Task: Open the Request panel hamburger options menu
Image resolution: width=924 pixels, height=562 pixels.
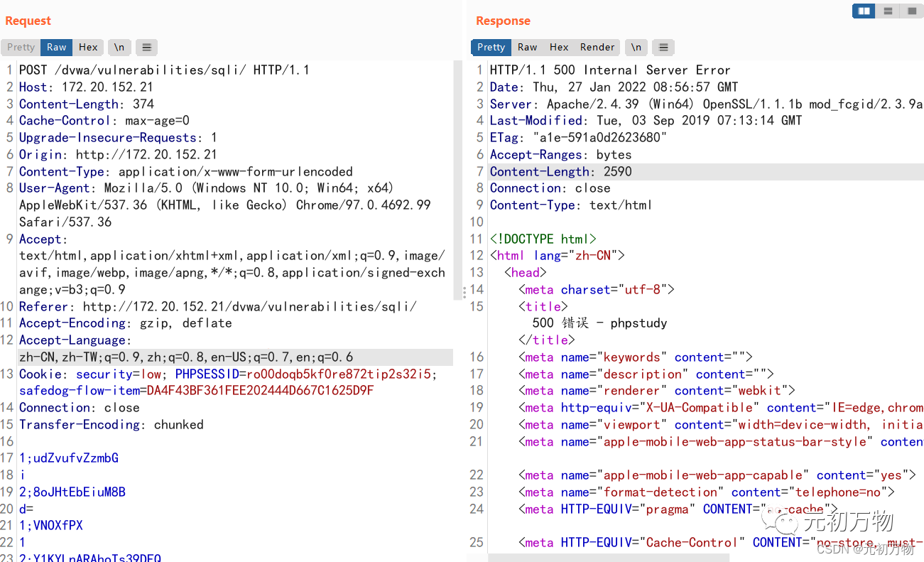Action: tap(146, 47)
